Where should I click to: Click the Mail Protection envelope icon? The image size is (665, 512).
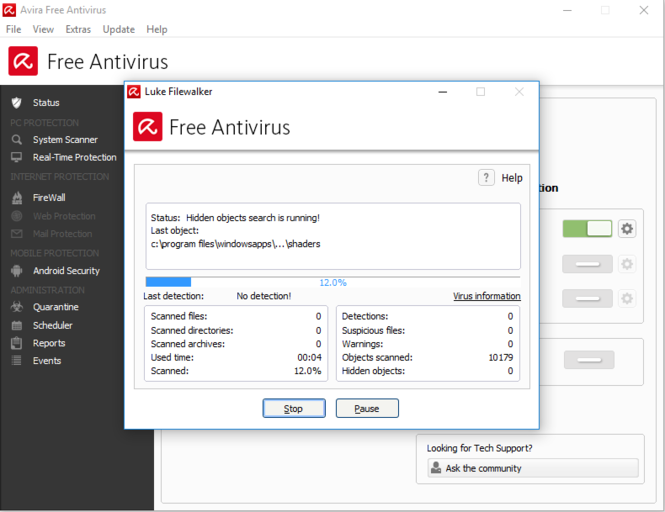click(x=17, y=234)
